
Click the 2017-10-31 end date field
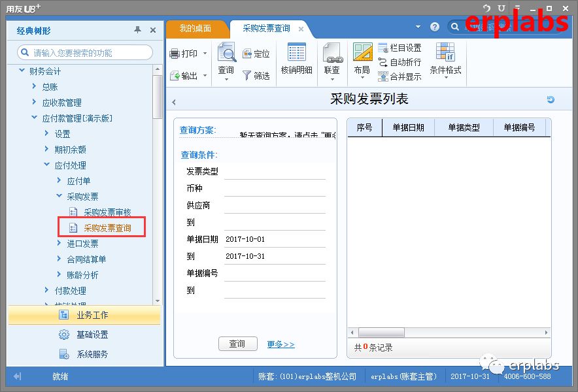tap(275, 256)
